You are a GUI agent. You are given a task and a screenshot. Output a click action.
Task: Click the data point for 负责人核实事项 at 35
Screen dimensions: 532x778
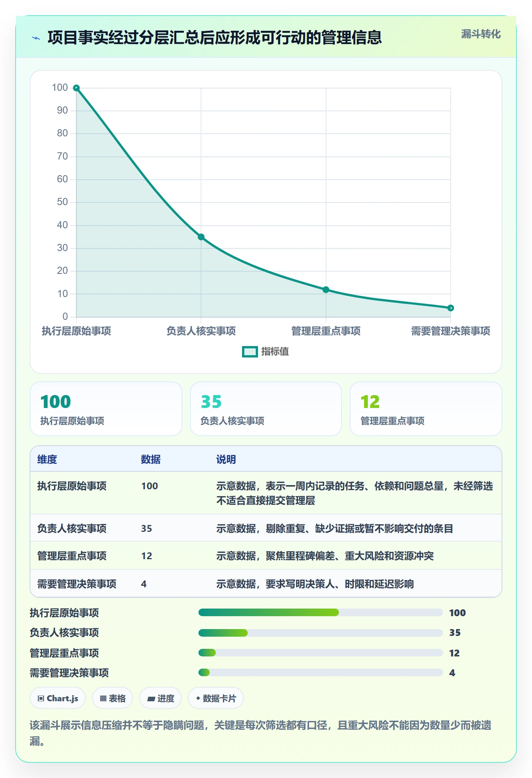[x=201, y=237]
